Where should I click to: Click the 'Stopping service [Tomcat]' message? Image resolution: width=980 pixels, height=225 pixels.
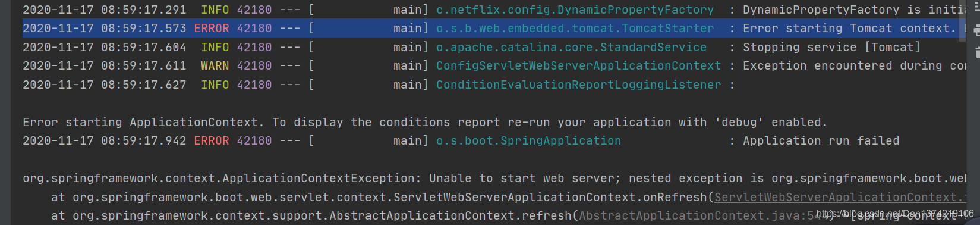(x=831, y=47)
